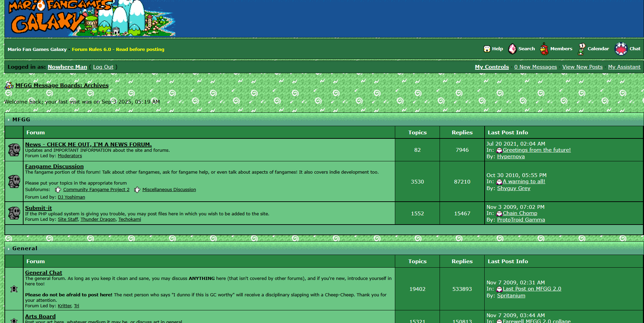Open the Help menu link

tap(497, 49)
